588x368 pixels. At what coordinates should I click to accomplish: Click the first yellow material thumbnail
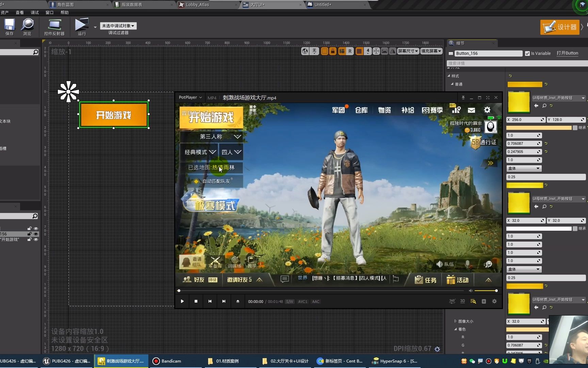click(519, 102)
